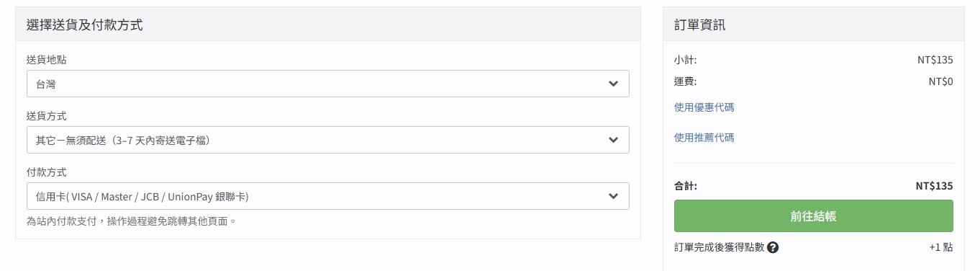
Task: Click the 為站內付款支付 payment note text
Action: coord(132,221)
